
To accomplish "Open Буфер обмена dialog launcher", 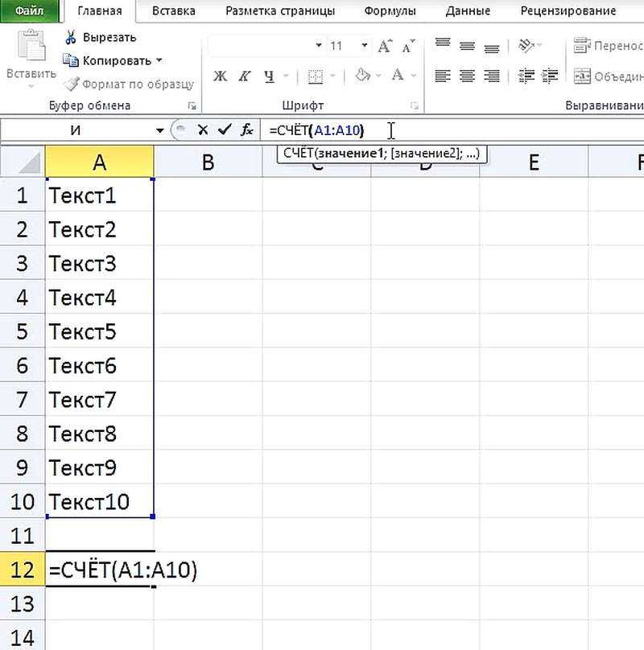I will [x=192, y=106].
